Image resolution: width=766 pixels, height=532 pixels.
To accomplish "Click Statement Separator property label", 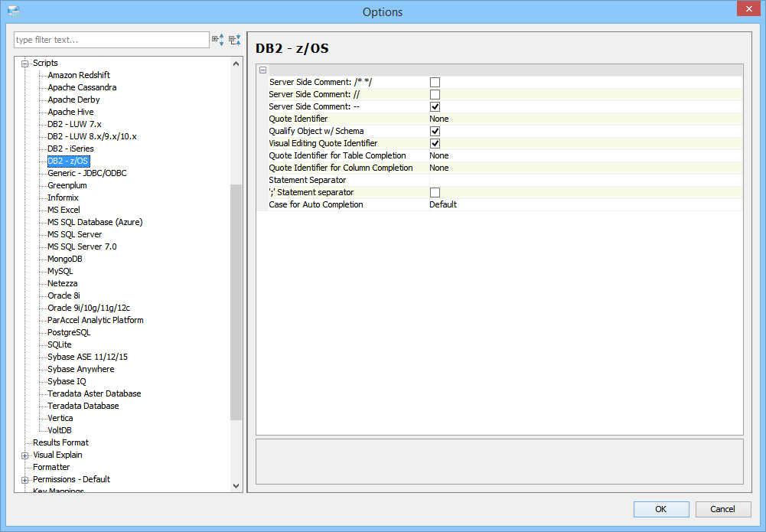I will pyautogui.click(x=308, y=180).
